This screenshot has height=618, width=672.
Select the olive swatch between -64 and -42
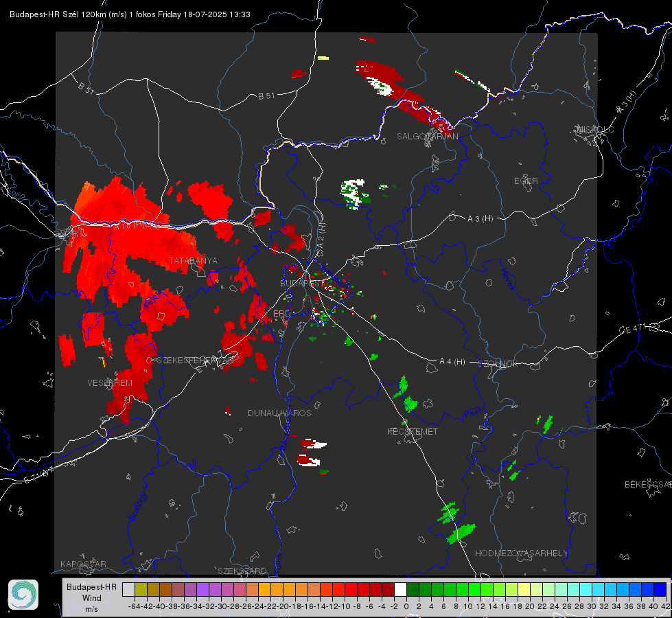[x=141, y=589]
